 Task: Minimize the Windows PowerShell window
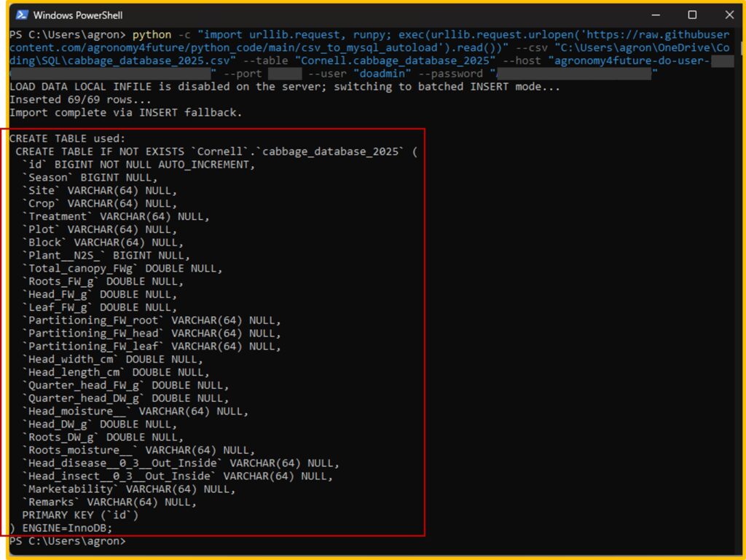(x=653, y=15)
